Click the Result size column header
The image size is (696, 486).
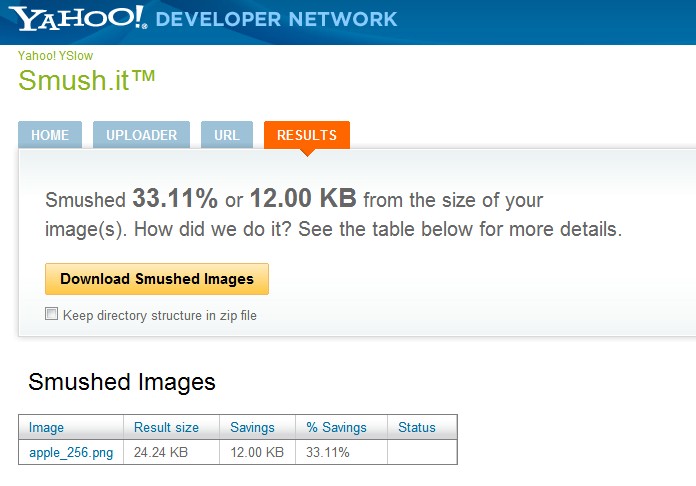166,427
